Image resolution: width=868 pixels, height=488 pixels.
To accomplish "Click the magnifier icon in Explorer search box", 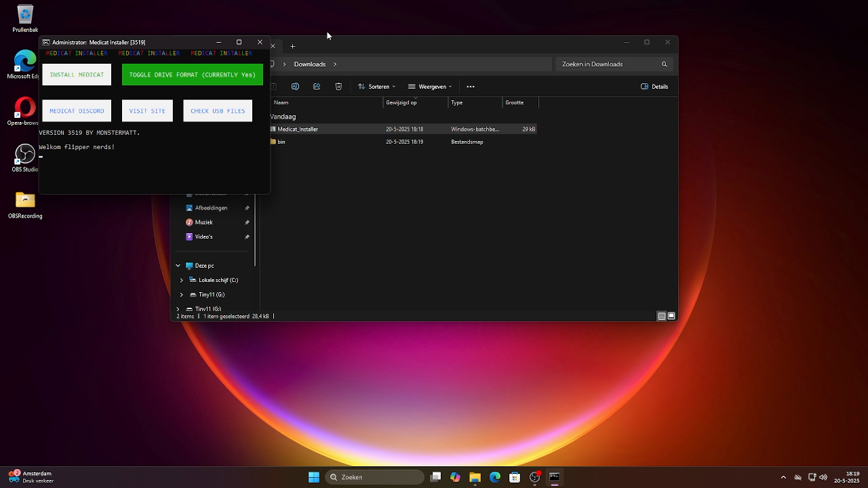I will point(665,64).
